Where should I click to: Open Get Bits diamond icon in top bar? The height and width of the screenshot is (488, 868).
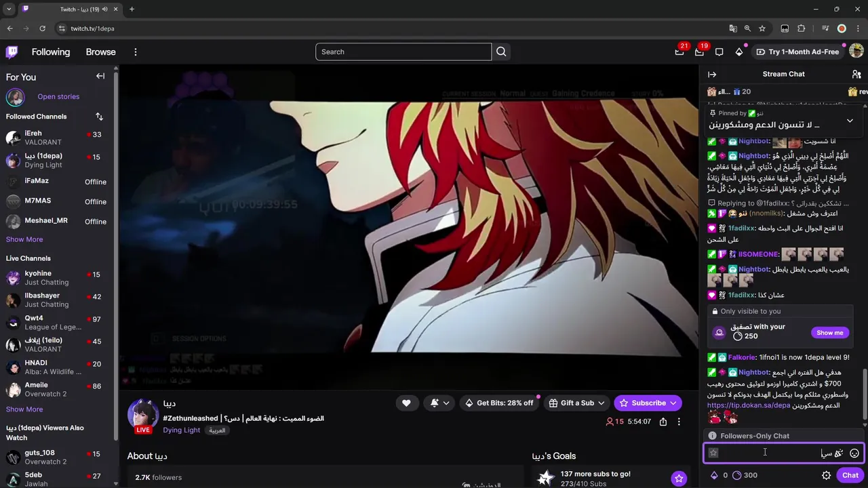(739, 52)
